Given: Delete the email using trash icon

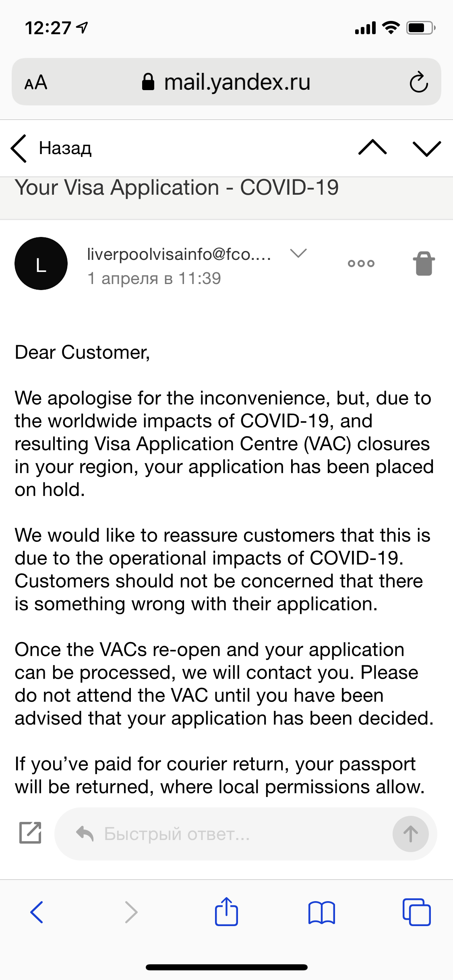Looking at the screenshot, I should 424,264.
